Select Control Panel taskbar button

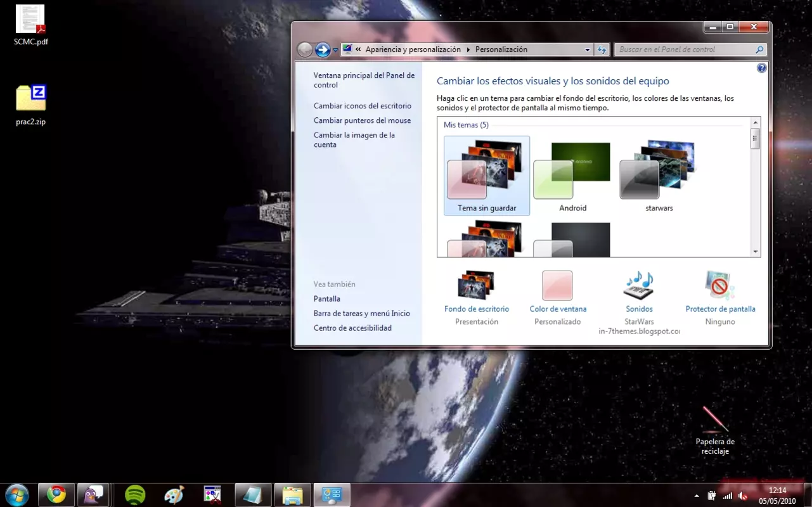click(332, 495)
